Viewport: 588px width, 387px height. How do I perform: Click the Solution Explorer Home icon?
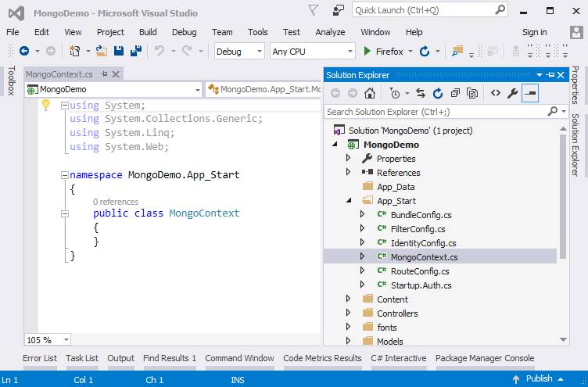pos(370,93)
